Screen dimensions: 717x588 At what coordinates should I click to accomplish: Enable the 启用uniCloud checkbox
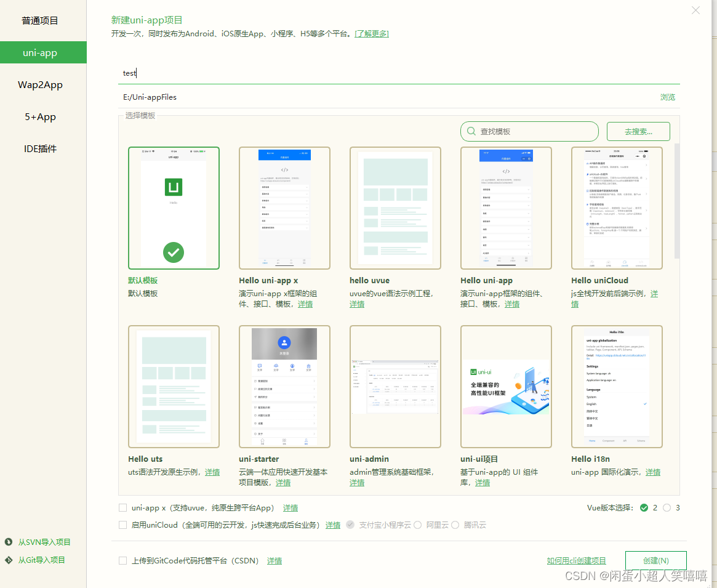122,525
